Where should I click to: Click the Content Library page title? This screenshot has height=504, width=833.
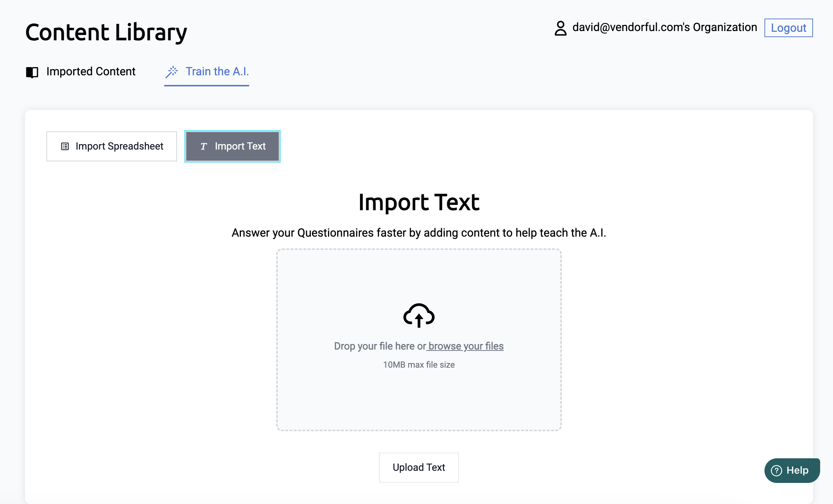(106, 32)
